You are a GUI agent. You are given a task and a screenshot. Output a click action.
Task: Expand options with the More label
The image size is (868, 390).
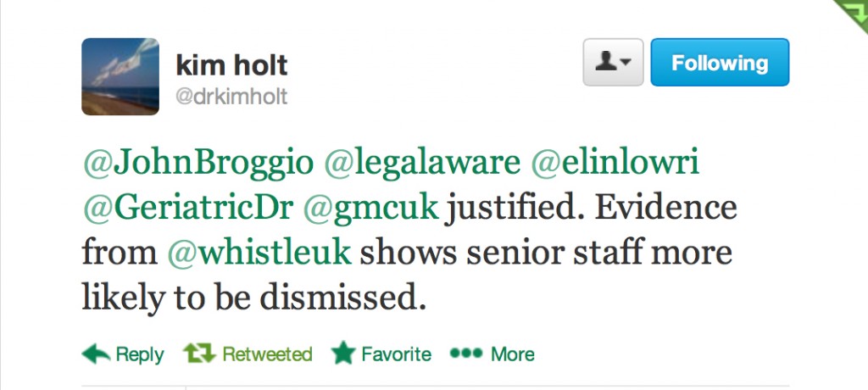(513, 354)
